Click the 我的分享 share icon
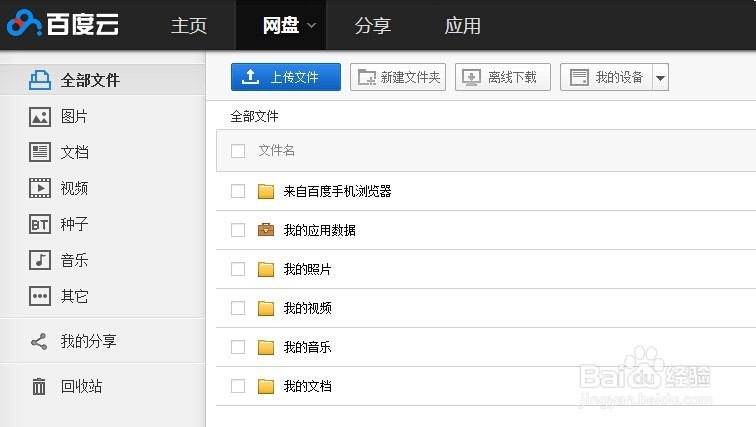Screen dimensions: 756x427 pyautogui.click(x=39, y=342)
